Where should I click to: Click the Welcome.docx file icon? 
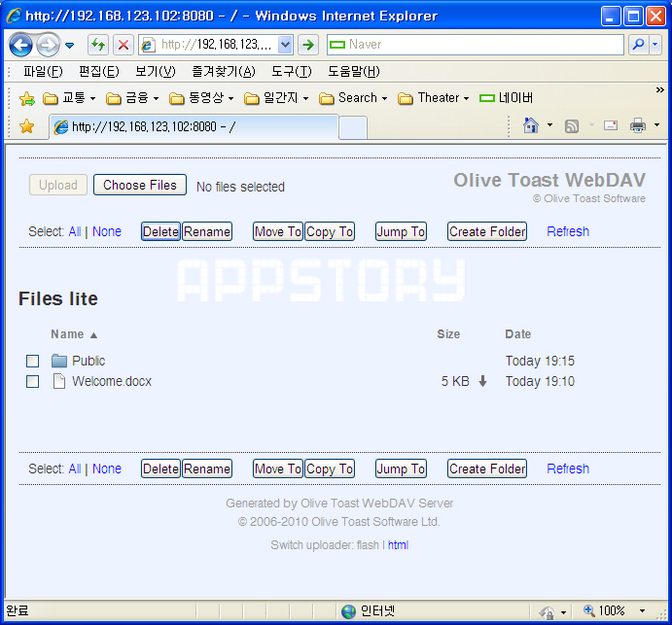59,381
